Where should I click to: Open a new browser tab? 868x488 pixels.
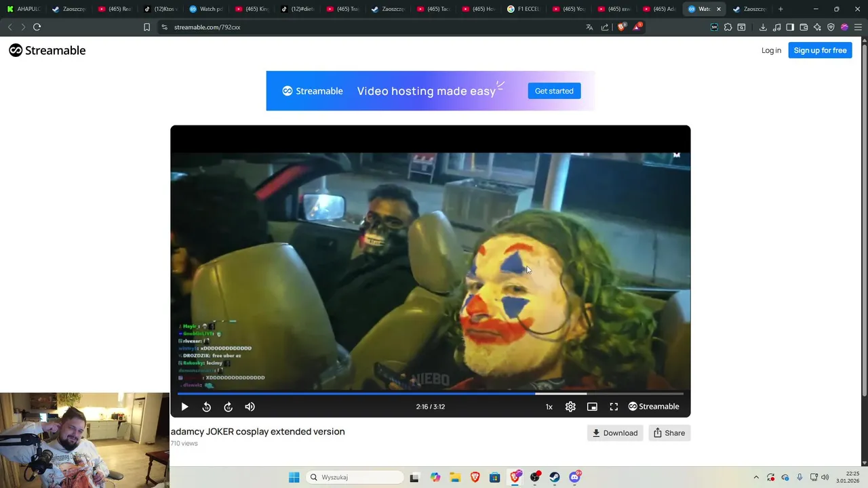781,9
